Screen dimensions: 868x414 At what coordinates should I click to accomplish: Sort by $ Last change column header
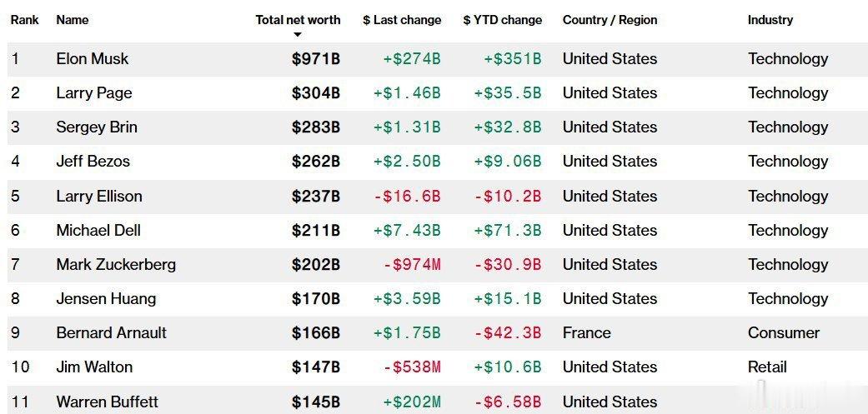click(x=402, y=20)
